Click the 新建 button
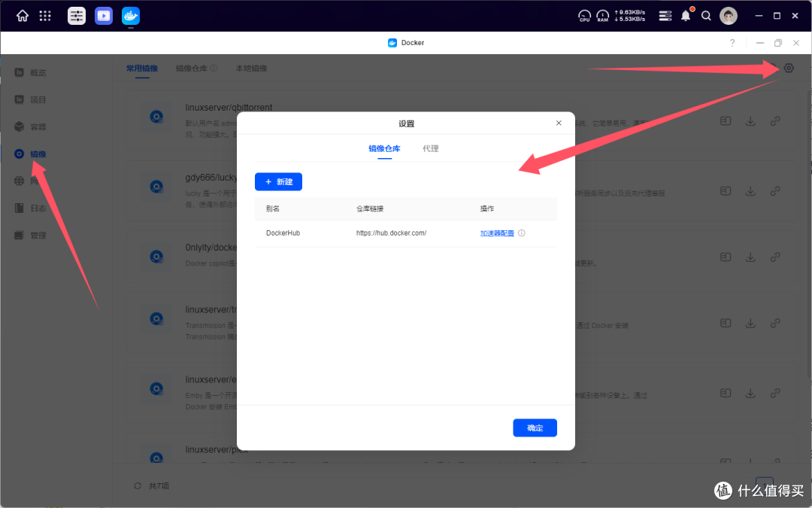This screenshot has width=812, height=508. click(x=279, y=182)
